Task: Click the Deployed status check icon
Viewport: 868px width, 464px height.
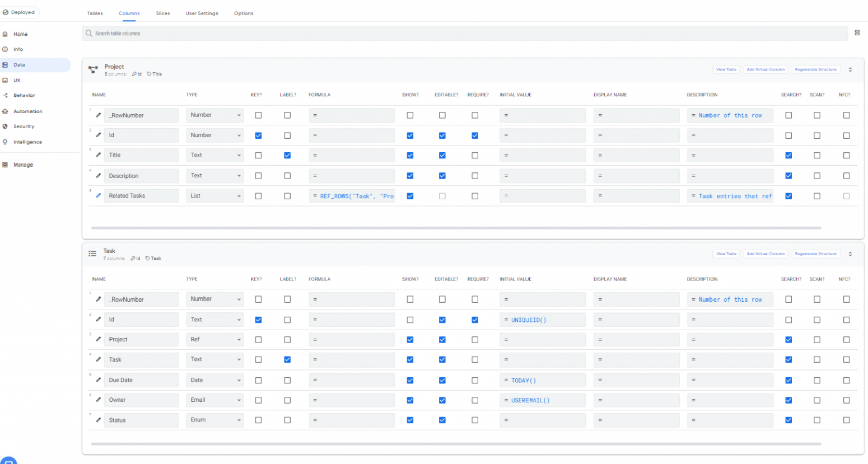Action: tap(6, 12)
